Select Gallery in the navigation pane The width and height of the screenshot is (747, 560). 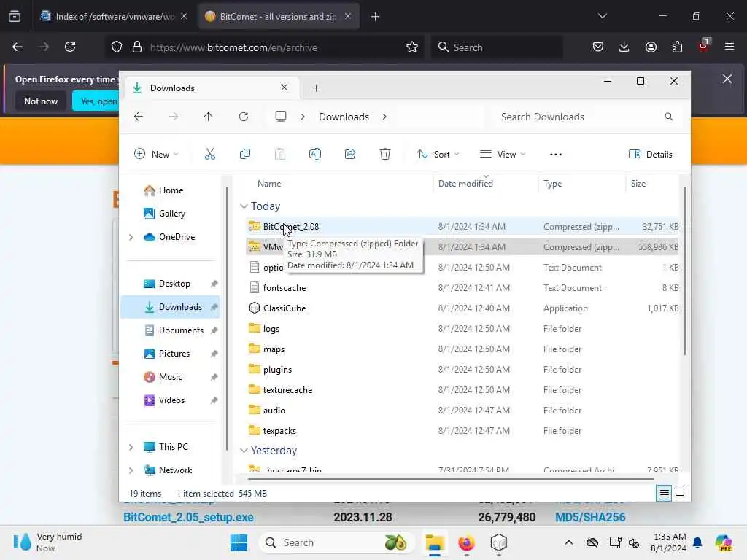coord(172,214)
